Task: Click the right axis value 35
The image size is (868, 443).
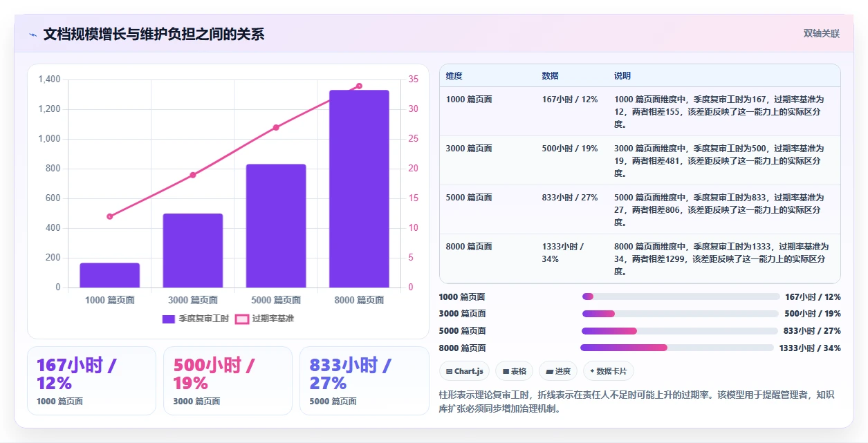Action: coord(413,79)
